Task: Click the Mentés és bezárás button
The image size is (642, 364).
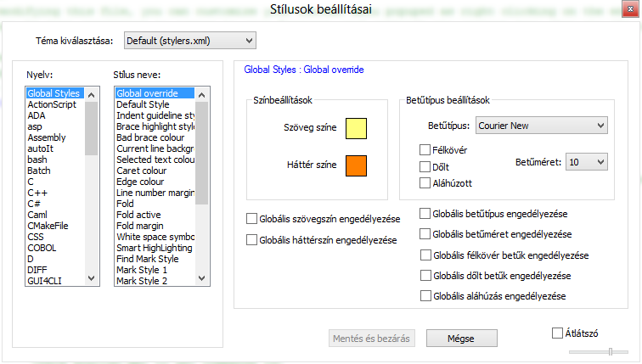Action: coord(372,339)
